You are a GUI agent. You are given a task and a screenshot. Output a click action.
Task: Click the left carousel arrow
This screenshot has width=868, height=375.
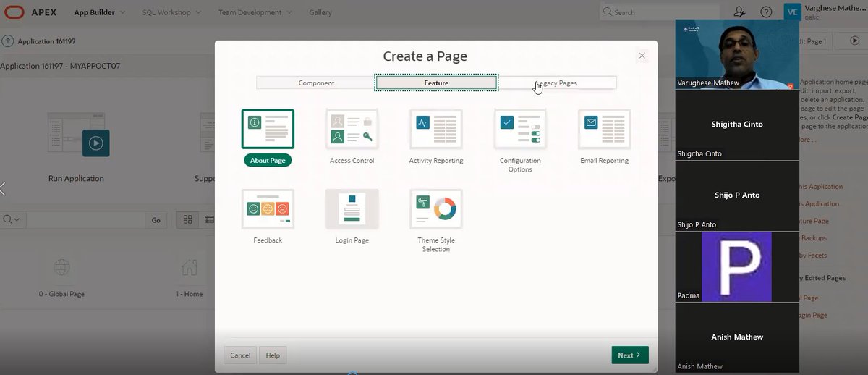(3, 189)
